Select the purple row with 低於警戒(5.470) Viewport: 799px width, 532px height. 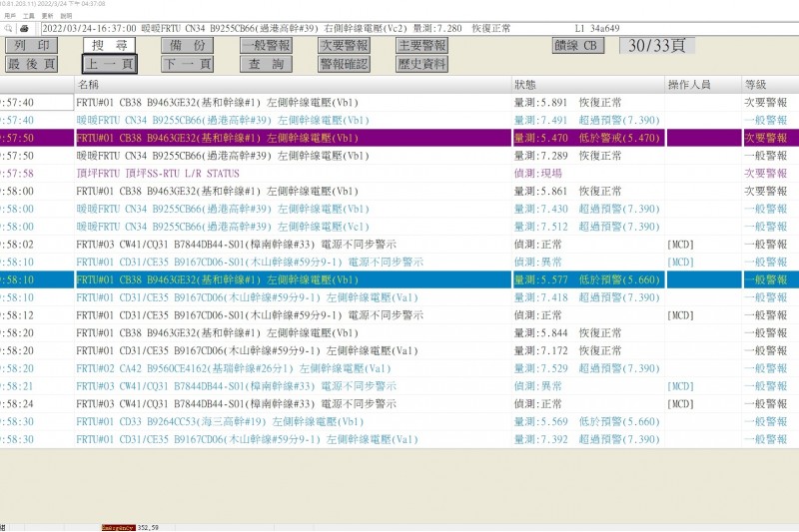[300, 138]
